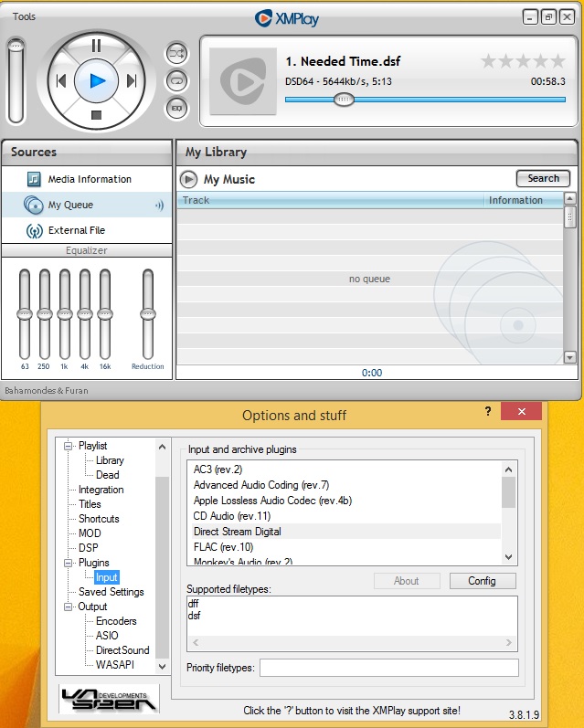Click the Reduction slider knob

click(x=148, y=314)
